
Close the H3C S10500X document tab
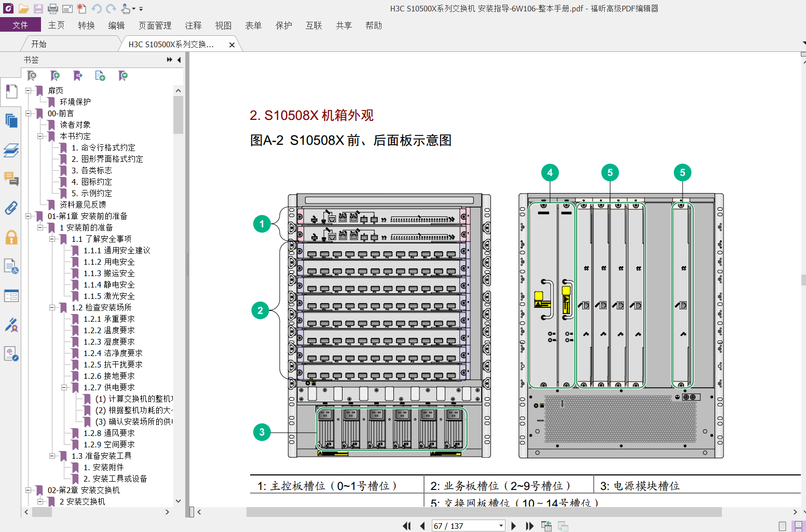[x=232, y=45]
